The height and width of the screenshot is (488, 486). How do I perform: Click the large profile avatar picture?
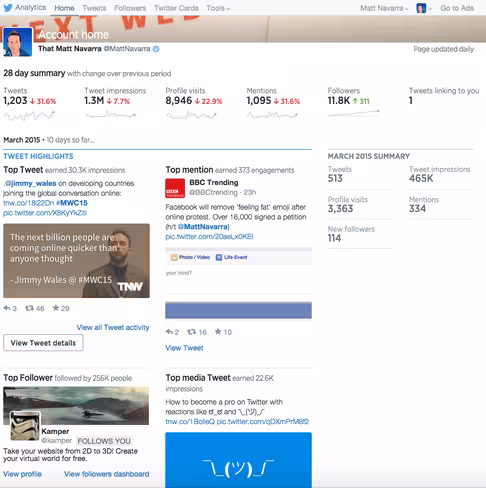point(17,42)
